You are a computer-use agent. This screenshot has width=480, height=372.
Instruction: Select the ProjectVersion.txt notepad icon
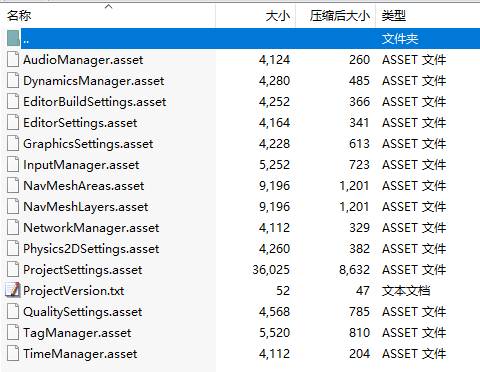pos(13,291)
